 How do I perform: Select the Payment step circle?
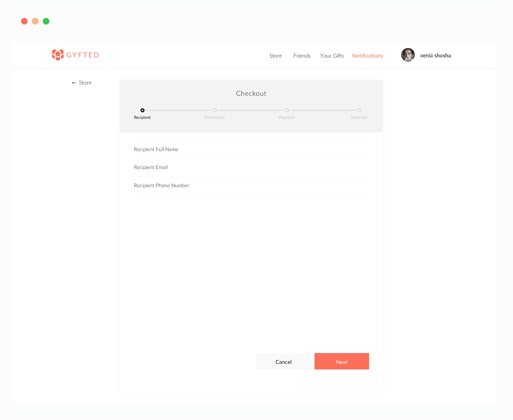pyautogui.click(x=287, y=110)
